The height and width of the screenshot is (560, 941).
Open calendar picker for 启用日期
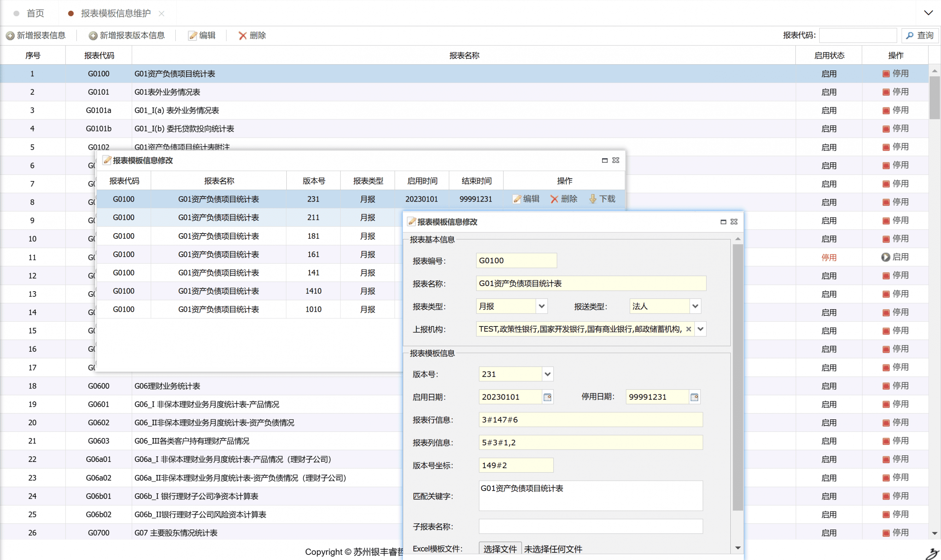547,397
